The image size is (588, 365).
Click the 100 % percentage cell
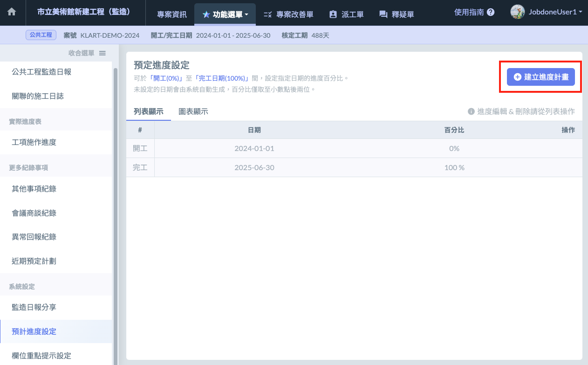coord(454,167)
